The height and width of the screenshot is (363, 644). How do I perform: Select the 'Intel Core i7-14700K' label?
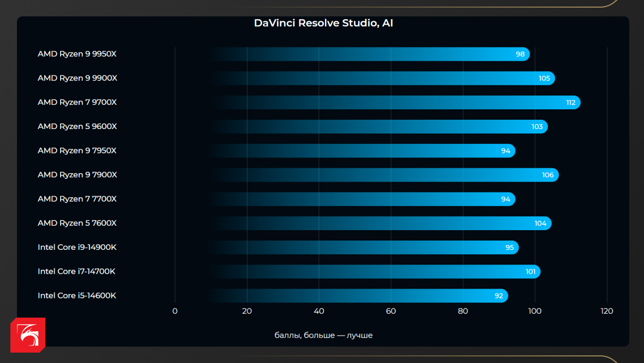76,271
